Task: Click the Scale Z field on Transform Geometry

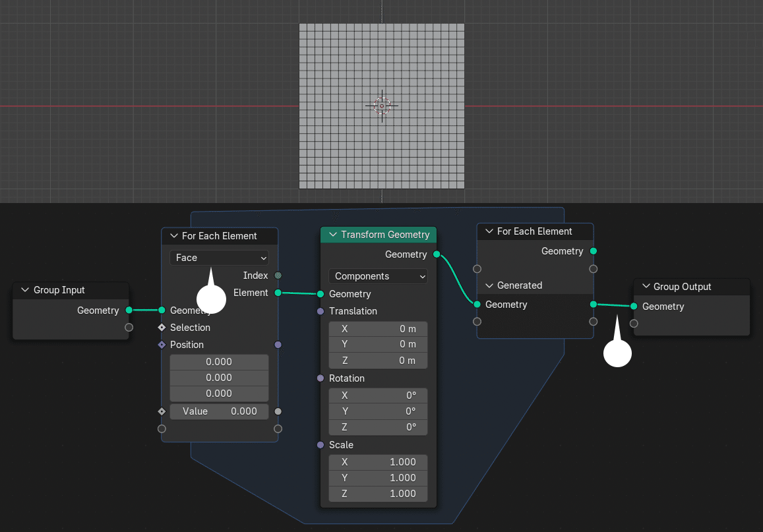Action: tap(377, 493)
